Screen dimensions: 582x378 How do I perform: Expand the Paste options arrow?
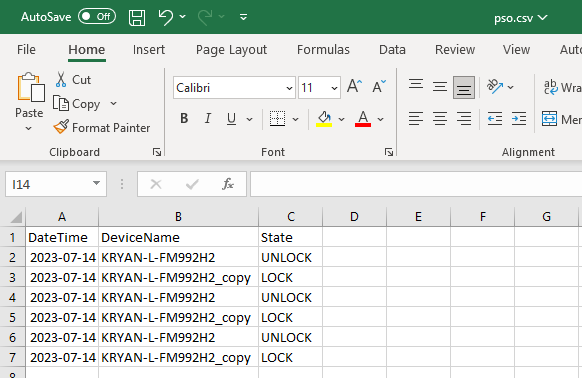[x=29, y=128]
